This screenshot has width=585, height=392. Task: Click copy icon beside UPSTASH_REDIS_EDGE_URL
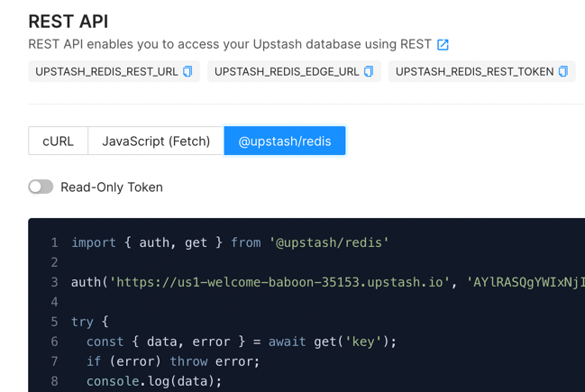point(368,71)
